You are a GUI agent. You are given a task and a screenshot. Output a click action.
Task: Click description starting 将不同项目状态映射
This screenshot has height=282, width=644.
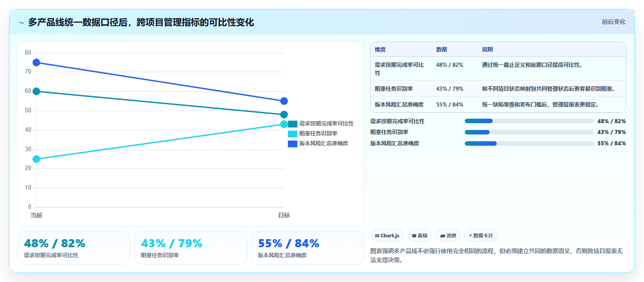click(548, 89)
